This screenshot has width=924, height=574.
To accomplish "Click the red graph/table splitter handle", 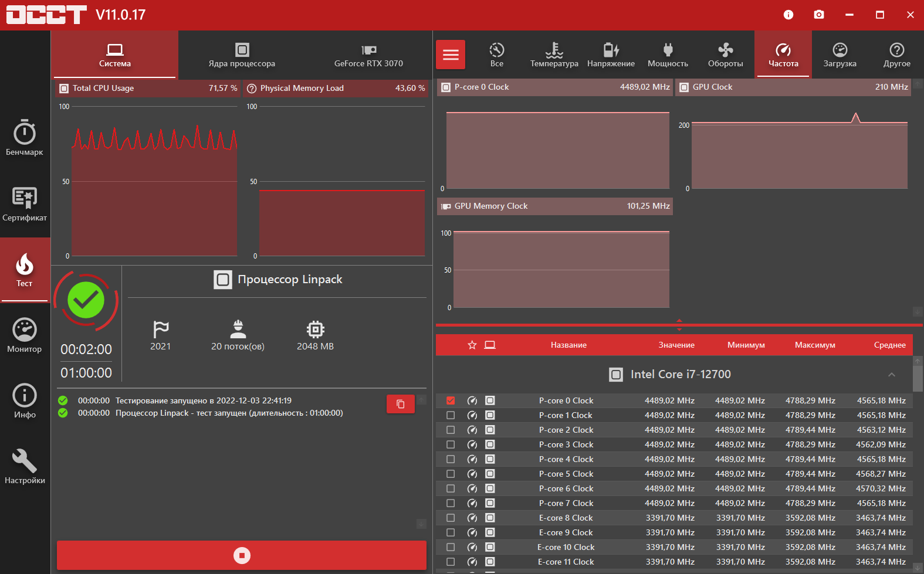I will (679, 325).
